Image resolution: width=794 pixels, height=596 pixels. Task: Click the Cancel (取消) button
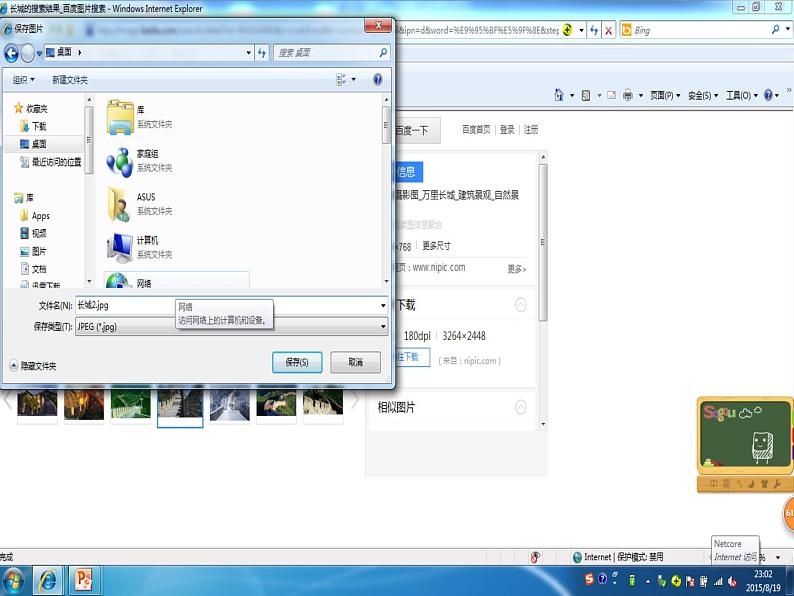pyautogui.click(x=355, y=362)
